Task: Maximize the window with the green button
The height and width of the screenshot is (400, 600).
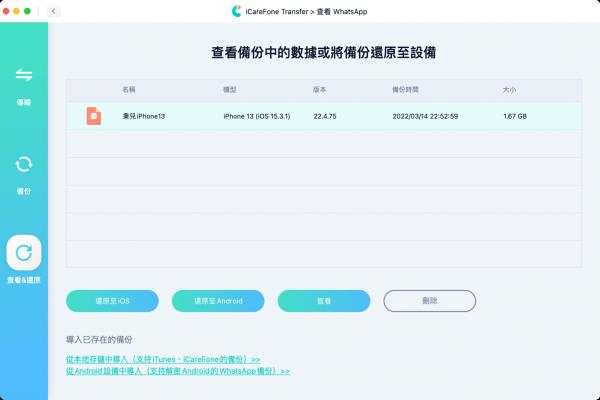Action: click(x=27, y=11)
